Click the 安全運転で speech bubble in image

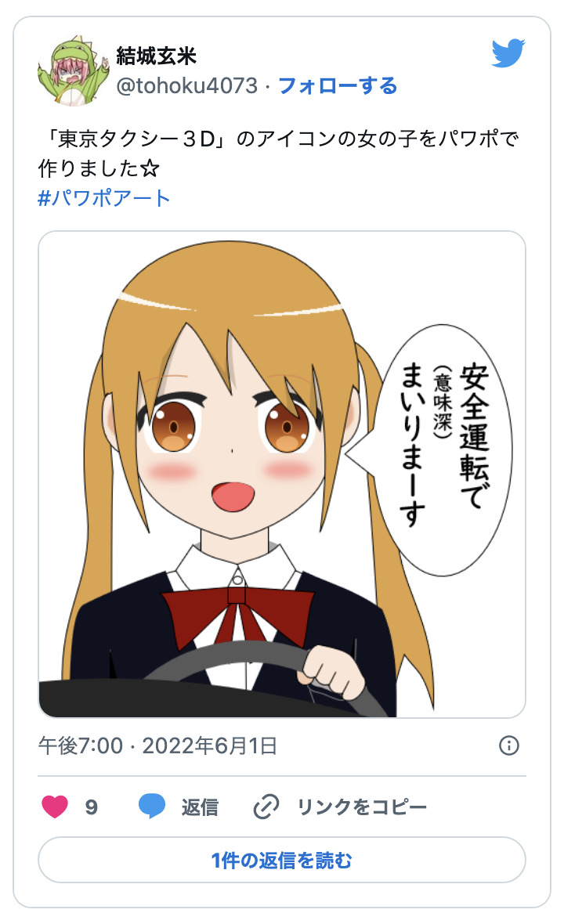pos(442,449)
